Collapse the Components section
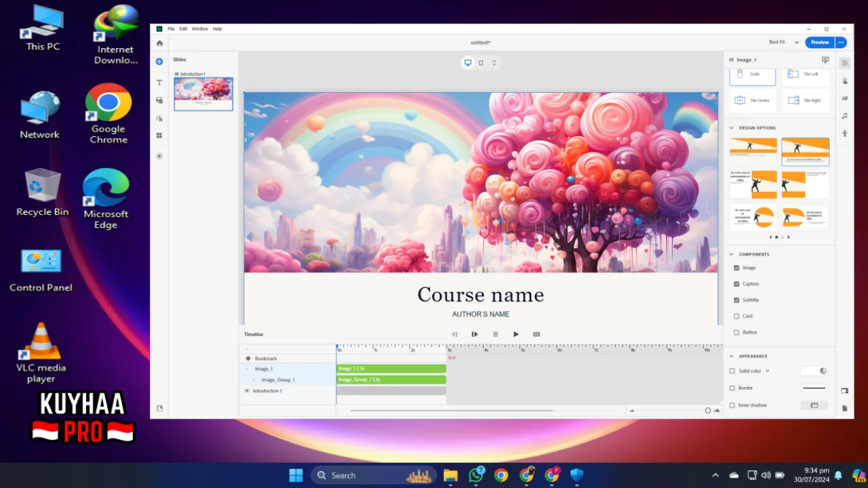 [x=732, y=254]
